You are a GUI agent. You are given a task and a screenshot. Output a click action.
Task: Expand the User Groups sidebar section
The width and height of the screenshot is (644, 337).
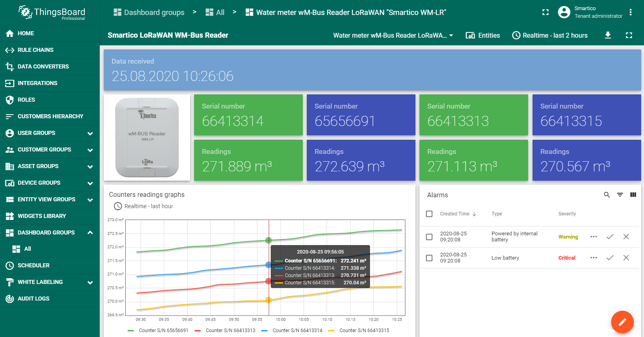(x=90, y=133)
